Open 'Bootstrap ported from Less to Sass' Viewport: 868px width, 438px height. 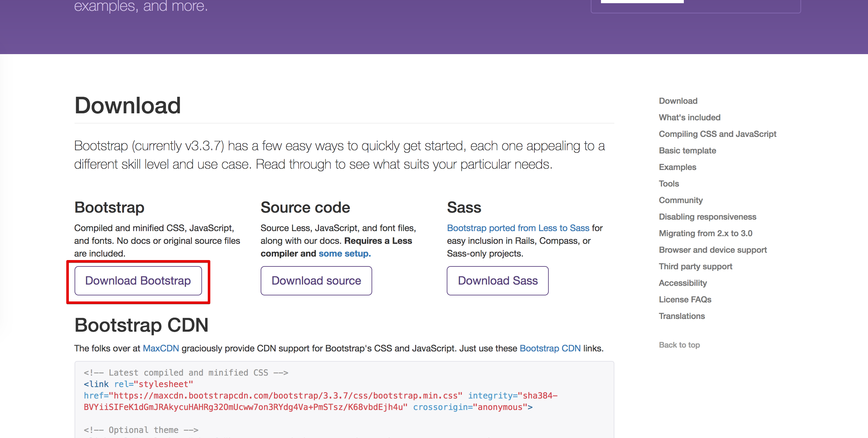click(x=517, y=228)
